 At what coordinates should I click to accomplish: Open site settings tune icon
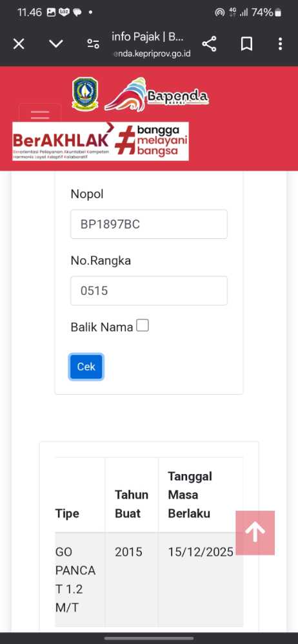click(94, 44)
